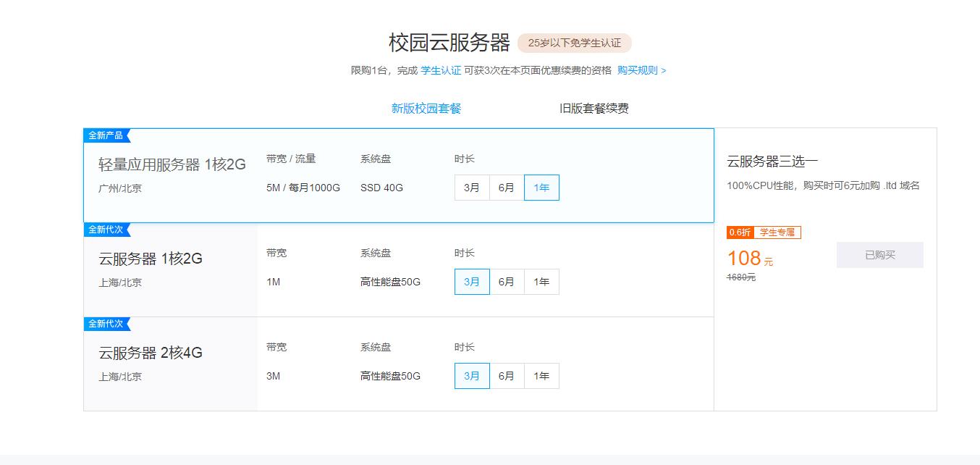Click 高性能盘50G for 2核4G plan

coord(390,376)
